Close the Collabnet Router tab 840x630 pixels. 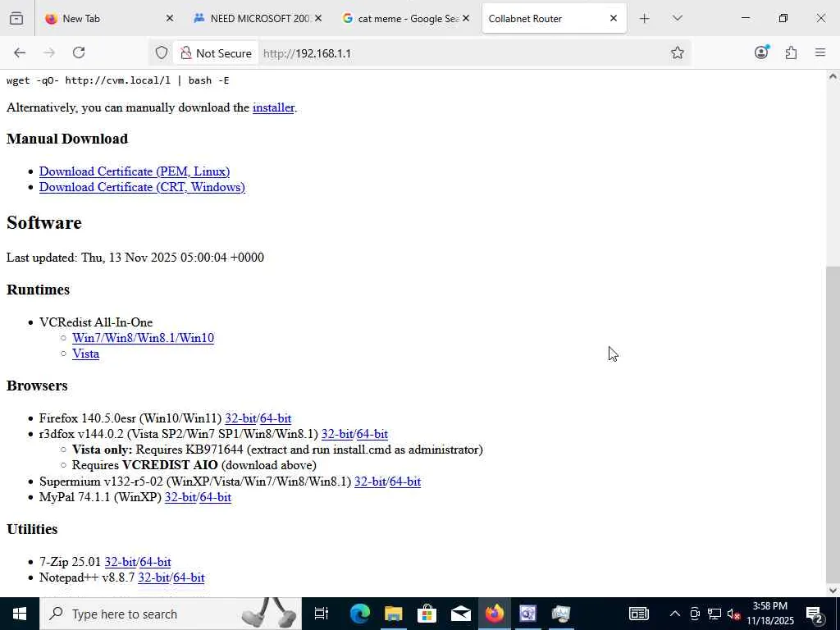coord(614,18)
